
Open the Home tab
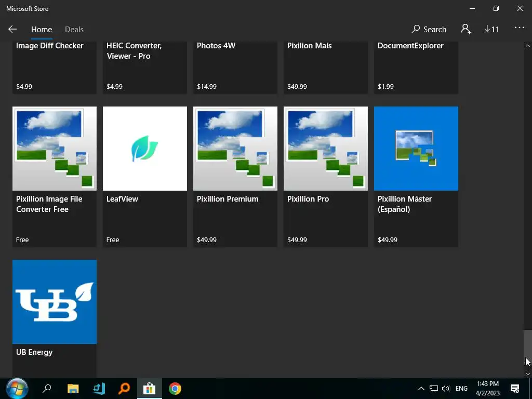42,30
